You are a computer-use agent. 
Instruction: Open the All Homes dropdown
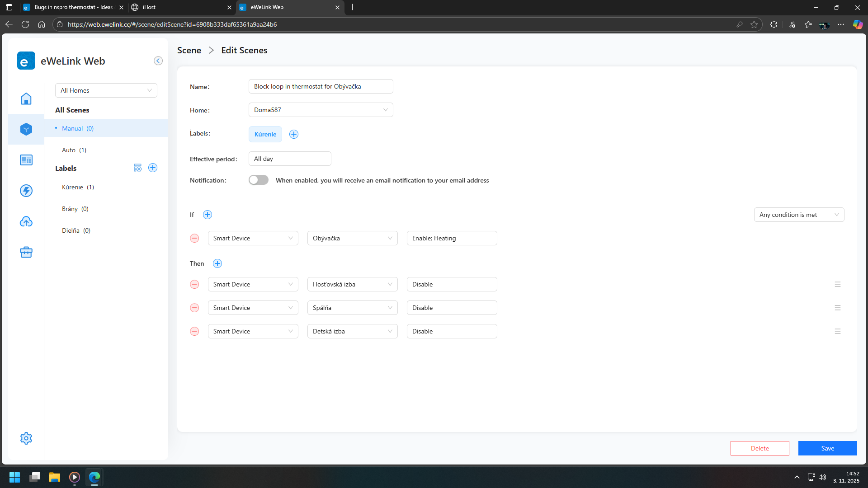pyautogui.click(x=106, y=90)
